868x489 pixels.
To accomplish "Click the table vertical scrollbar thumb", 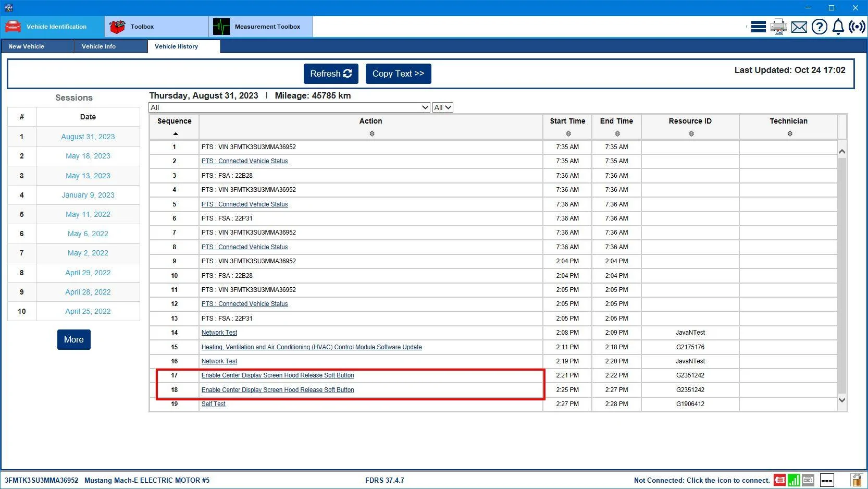I will [x=842, y=275].
